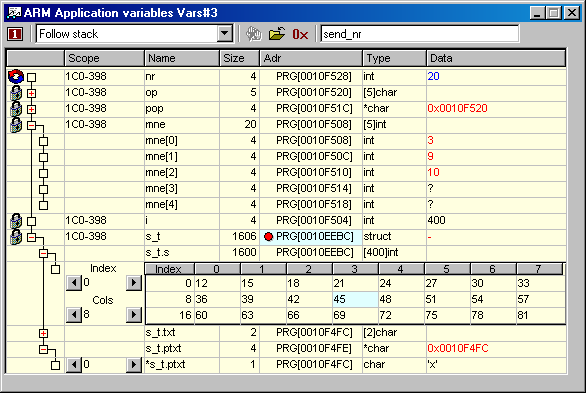This screenshot has height=393, width=586.
Task: Click the Scope column header
Action: click(x=104, y=58)
